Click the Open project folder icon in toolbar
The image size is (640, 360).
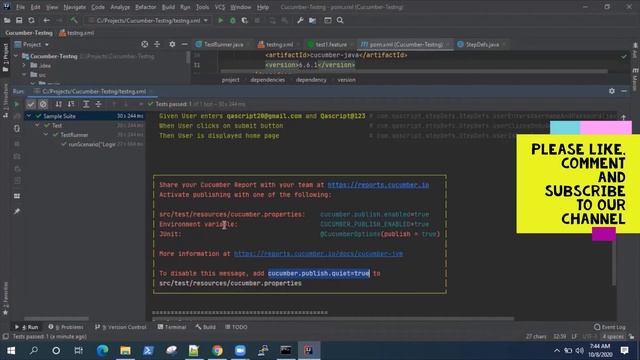(x=7, y=20)
